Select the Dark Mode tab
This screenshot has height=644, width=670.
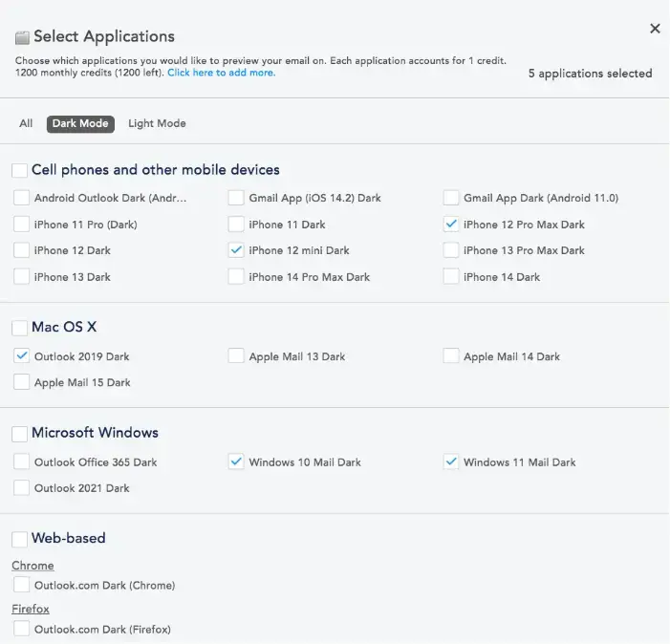click(79, 123)
